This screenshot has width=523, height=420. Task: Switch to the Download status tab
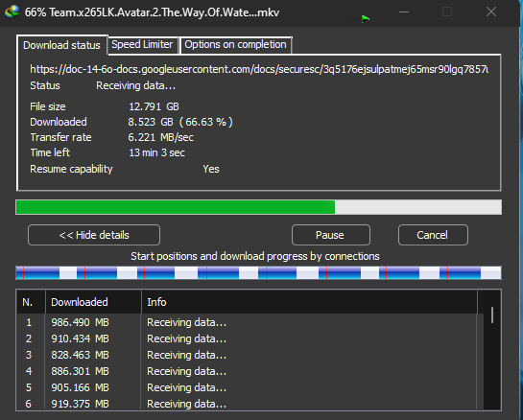[61, 45]
